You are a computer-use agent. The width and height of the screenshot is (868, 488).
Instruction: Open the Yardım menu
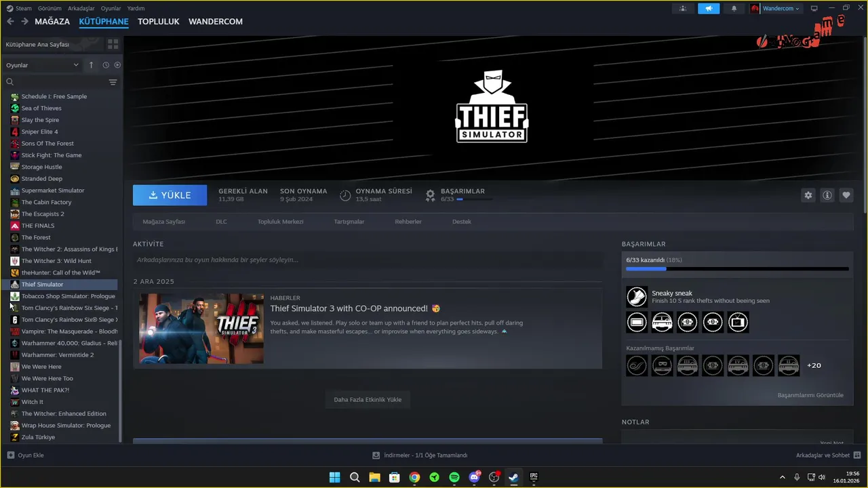(136, 8)
